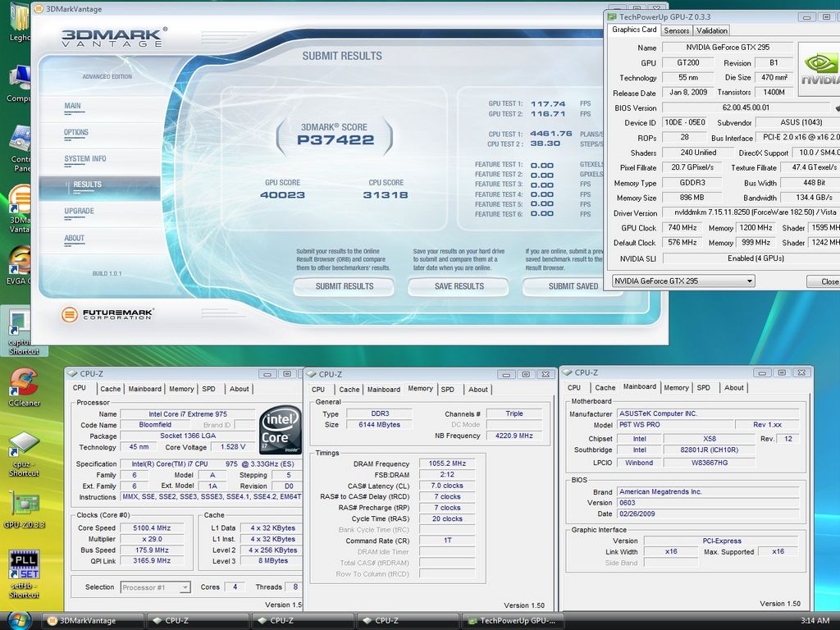The width and height of the screenshot is (840, 630).
Task: Click the chipset value X58
Action: (x=710, y=439)
